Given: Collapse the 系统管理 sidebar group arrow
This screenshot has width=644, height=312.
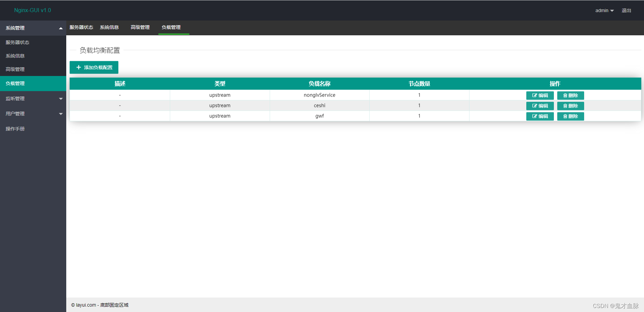Looking at the screenshot, I should pyautogui.click(x=61, y=28).
